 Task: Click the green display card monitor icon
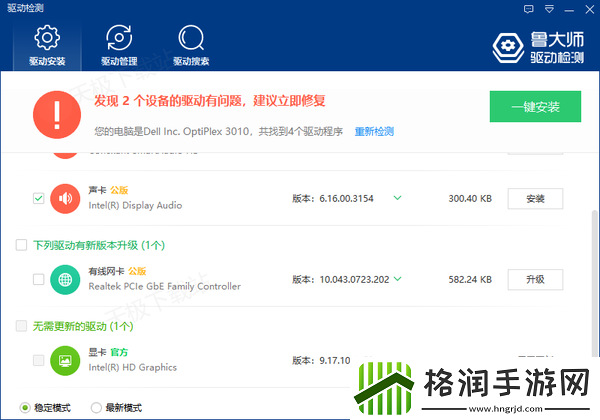click(65, 360)
